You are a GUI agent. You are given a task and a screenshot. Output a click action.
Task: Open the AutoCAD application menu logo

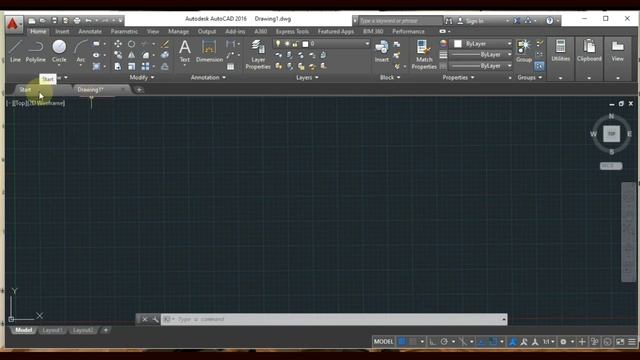pyautogui.click(x=13, y=24)
